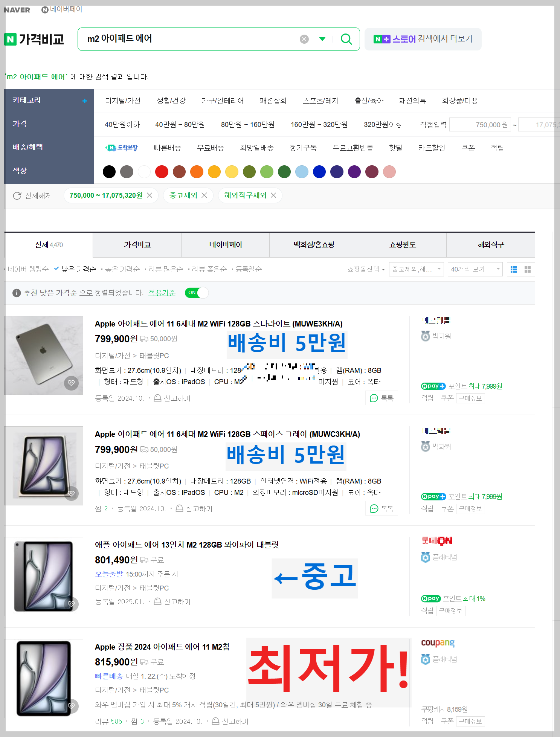Open the search history dropdown arrow
560x737 pixels.
pyautogui.click(x=322, y=39)
